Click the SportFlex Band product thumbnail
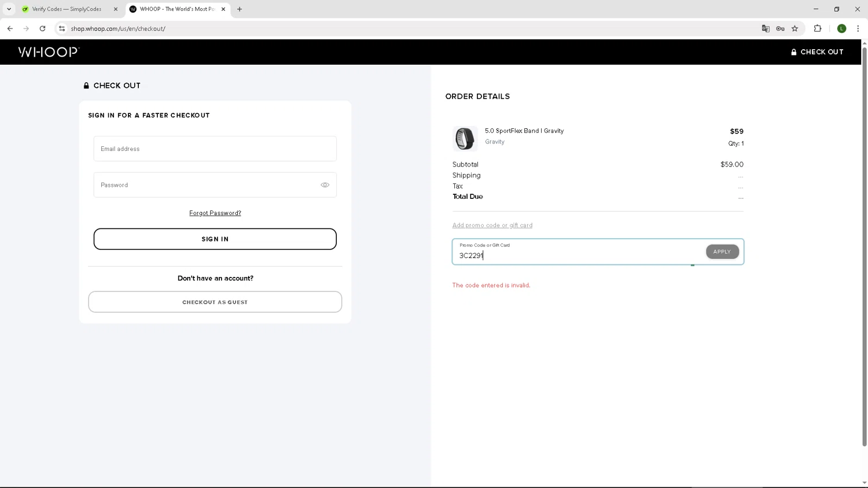 (x=465, y=138)
